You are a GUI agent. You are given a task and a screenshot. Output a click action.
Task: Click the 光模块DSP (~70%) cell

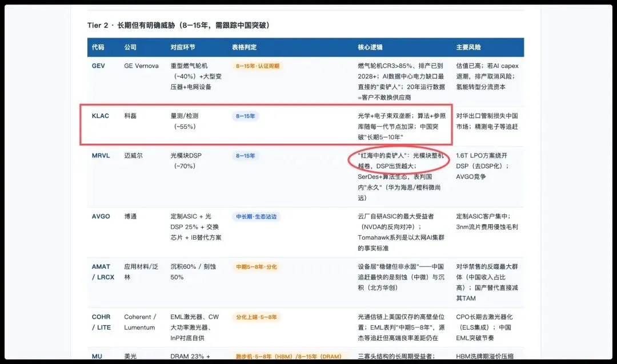(186, 161)
